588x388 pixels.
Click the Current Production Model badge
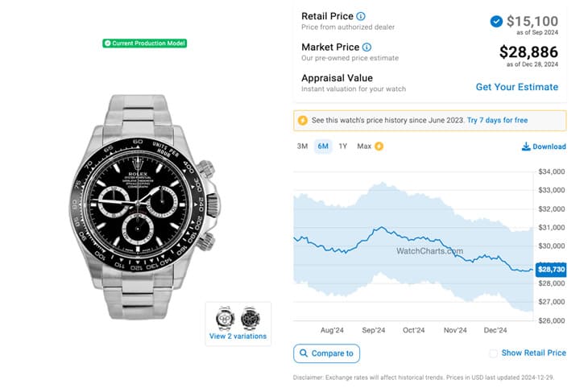point(145,43)
